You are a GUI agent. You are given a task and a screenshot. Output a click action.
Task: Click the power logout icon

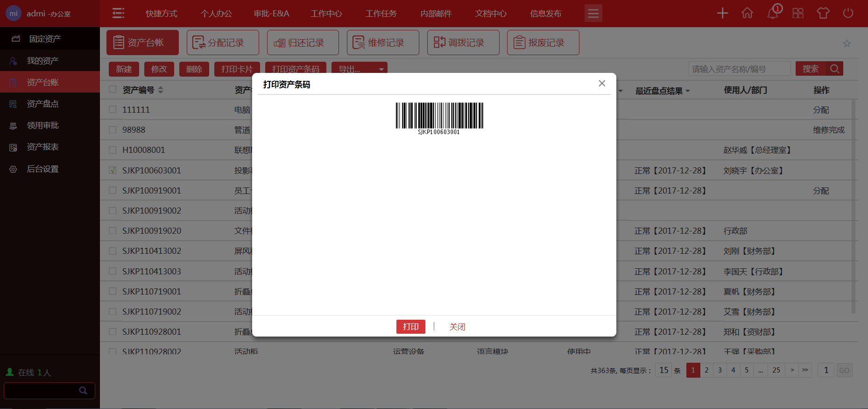(848, 13)
